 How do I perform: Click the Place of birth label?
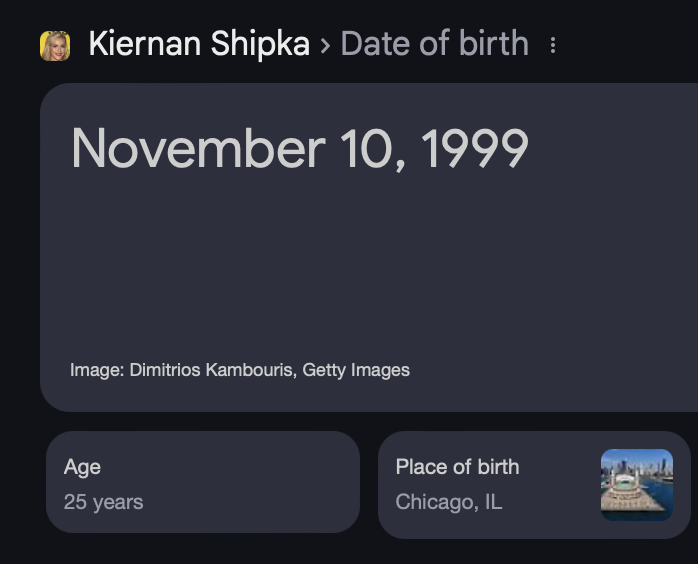pos(457,467)
